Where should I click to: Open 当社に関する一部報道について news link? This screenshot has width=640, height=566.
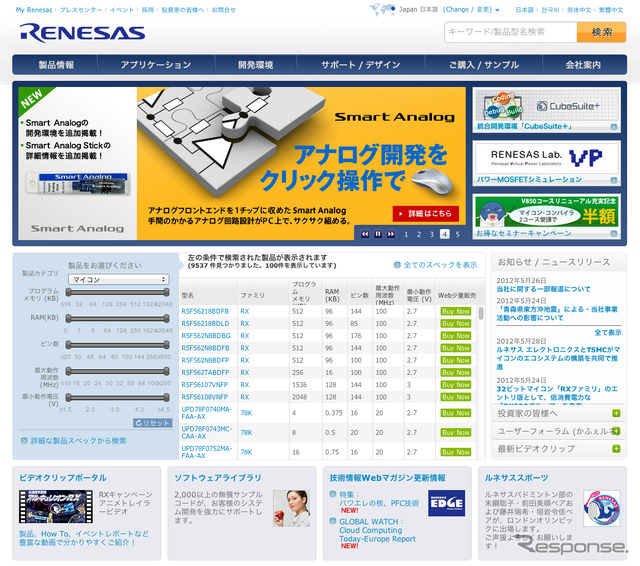tap(543, 289)
